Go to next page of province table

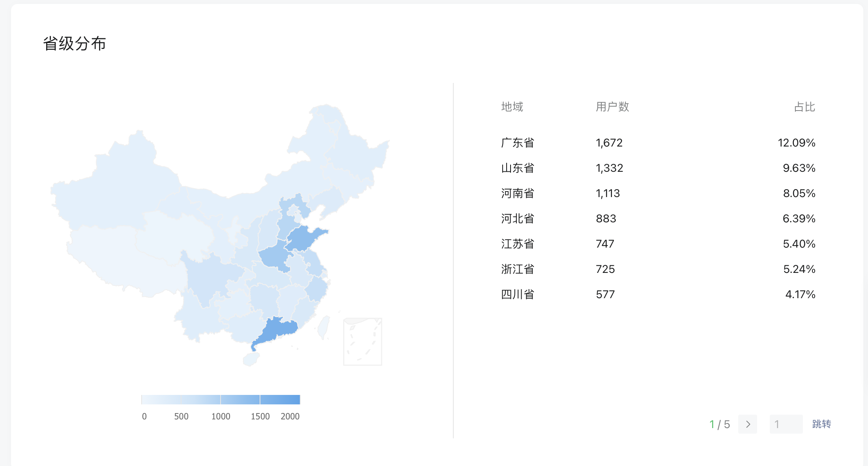coord(748,424)
